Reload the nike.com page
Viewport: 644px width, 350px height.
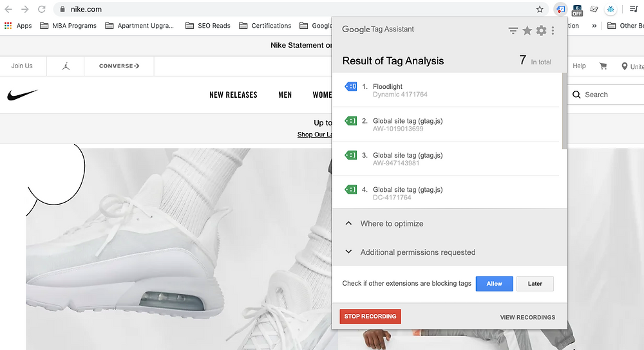pos(41,9)
